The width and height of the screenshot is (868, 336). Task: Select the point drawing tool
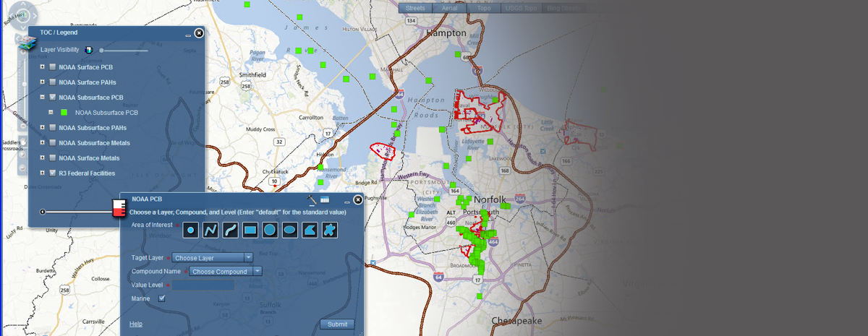coord(190,231)
